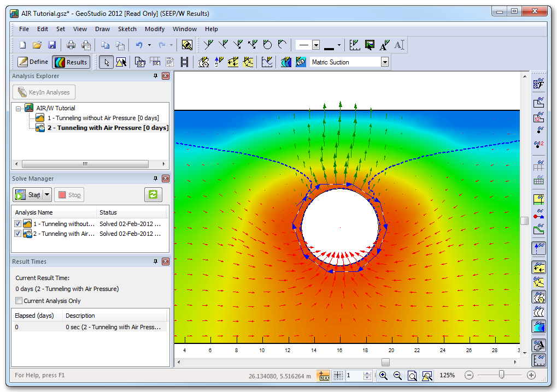Click the green refresh icon in Solve Manager
Screen dimensions: 557x392
tap(153, 194)
